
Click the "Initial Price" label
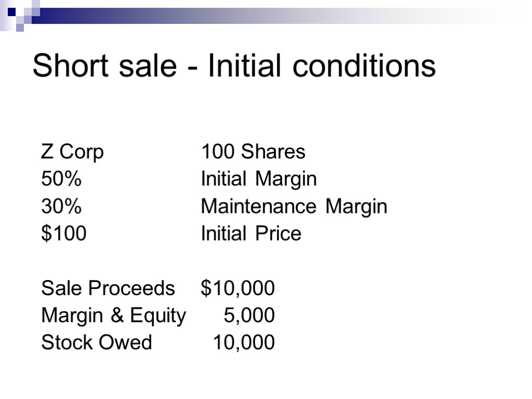(x=251, y=234)
